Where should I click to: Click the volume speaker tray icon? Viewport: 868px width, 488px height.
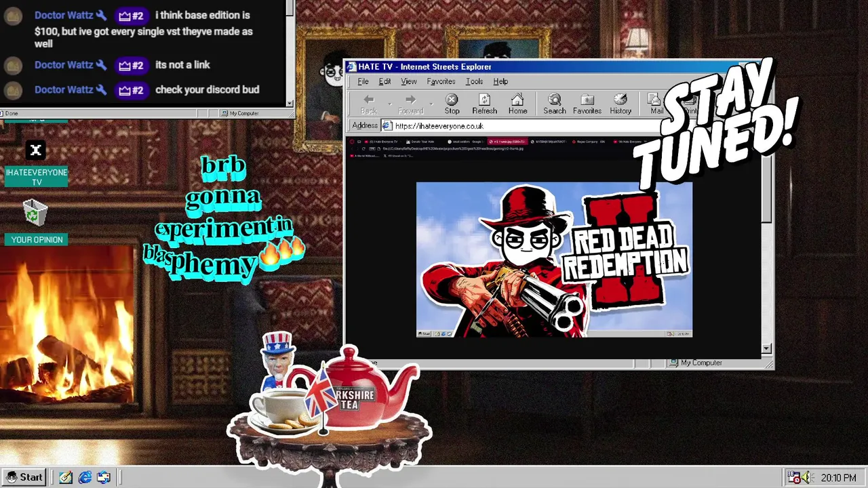806,477
